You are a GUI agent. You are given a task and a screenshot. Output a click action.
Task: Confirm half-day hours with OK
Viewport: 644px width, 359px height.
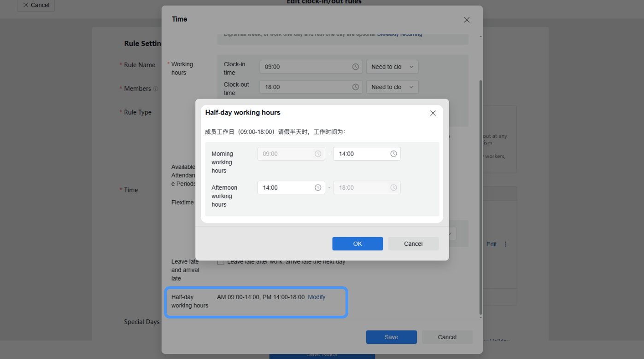click(357, 244)
